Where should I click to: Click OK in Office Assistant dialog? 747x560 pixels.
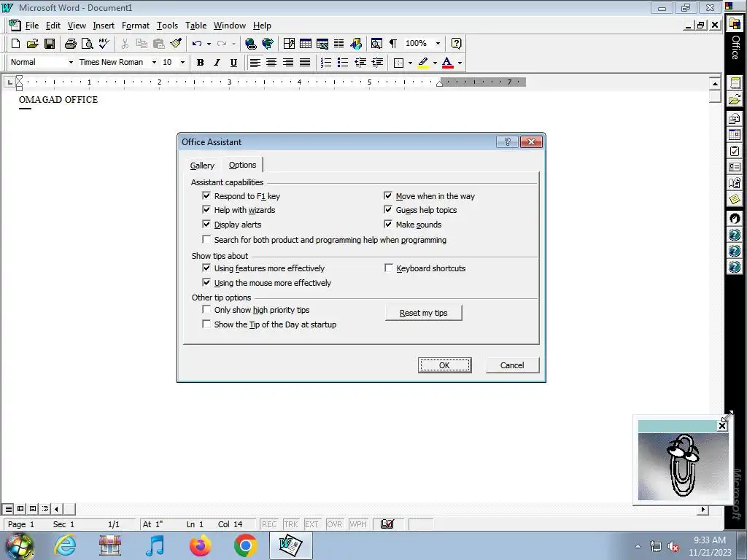pos(444,365)
